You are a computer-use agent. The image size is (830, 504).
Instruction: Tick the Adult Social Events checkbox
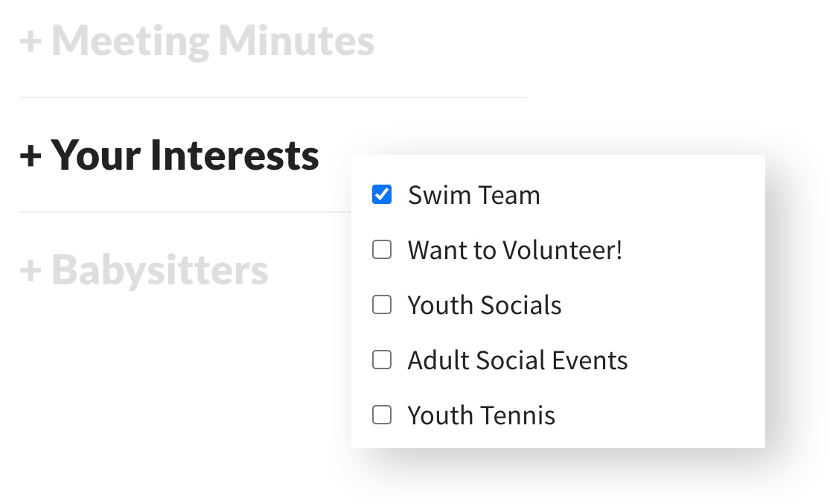tap(382, 360)
